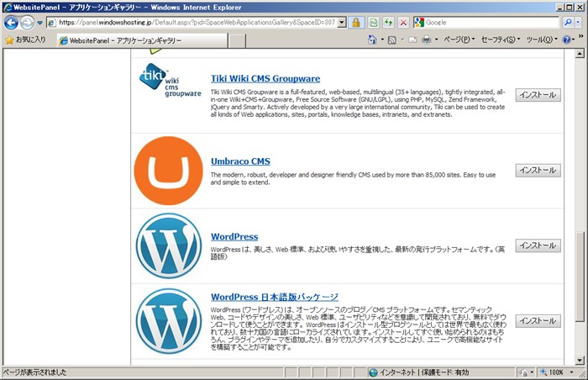Image resolution: width=588 pixels, height=380 pixels.
Task: Toggle Compatibility View page icon
Action: tap(374, 23)
